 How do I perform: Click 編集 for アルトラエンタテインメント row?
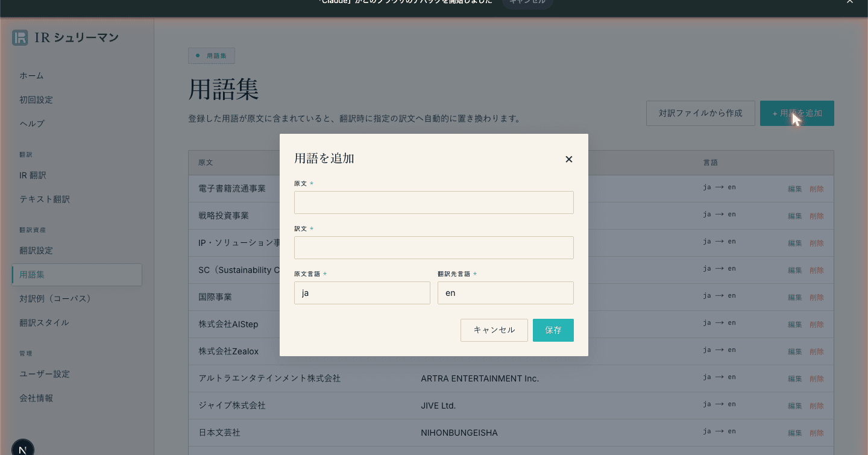[795, 379]
